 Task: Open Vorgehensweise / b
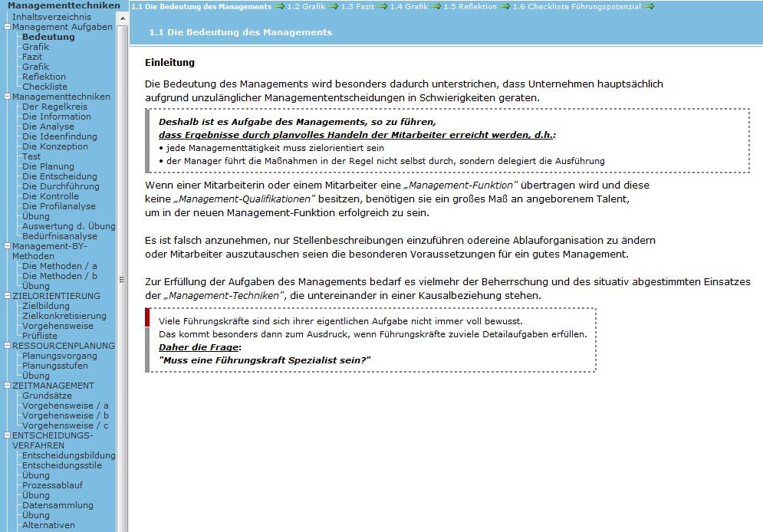(x=65, y=415)
